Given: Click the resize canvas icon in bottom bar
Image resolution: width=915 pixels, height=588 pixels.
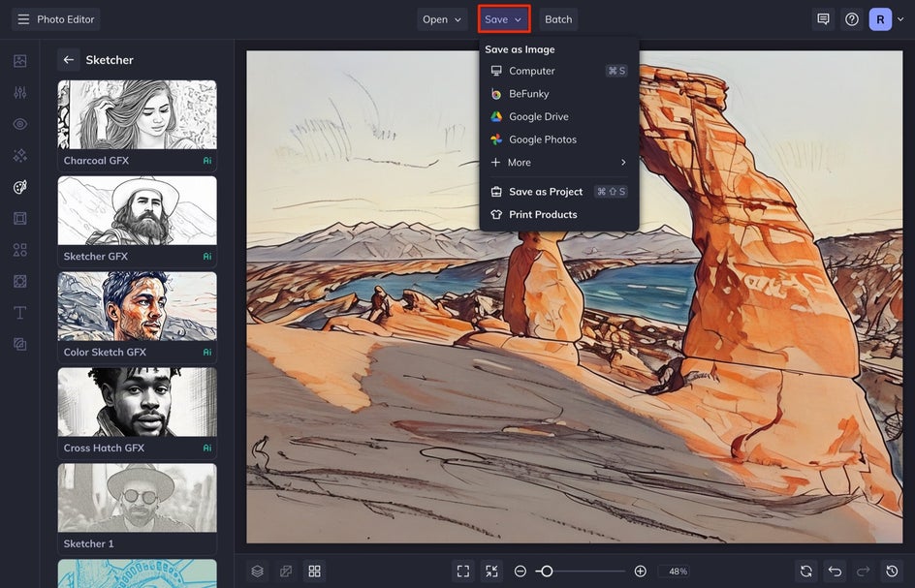Looking at the screenshot, I should pos(286,572).
